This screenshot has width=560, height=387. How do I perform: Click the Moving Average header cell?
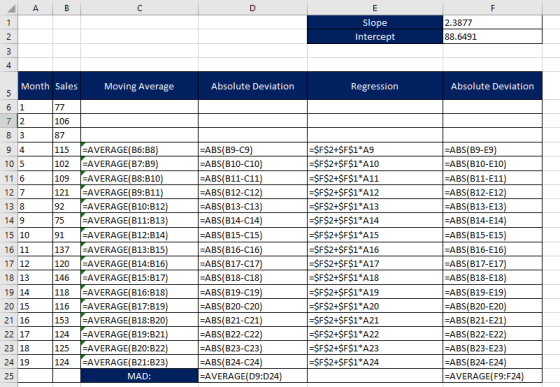[140, 86]
